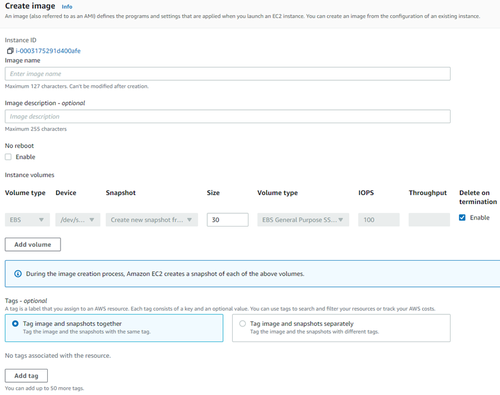Image resolution: width=500 pixels, height=395 pixels.
Task: Click the Add volume button
Action: pyautogui.click(x=33, y=244)
